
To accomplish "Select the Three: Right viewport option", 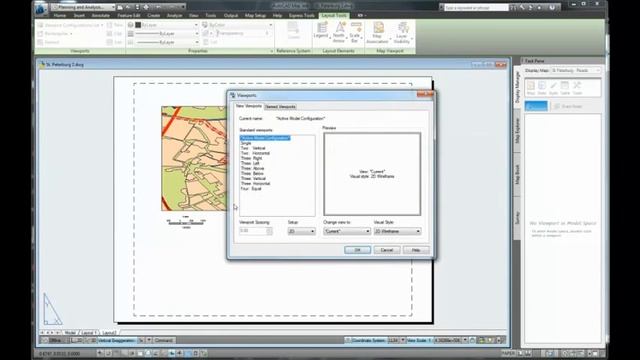I will point(251,158).
